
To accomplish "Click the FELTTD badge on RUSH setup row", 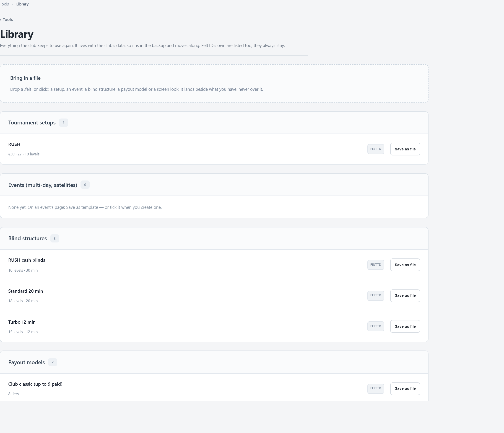I will (376, 149).
